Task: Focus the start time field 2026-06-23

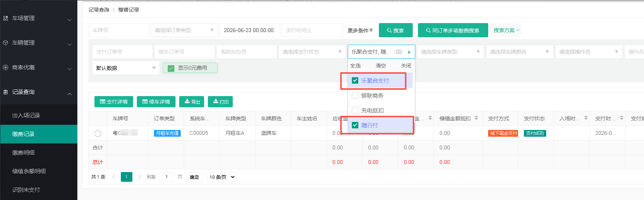Action: [250, 30]
